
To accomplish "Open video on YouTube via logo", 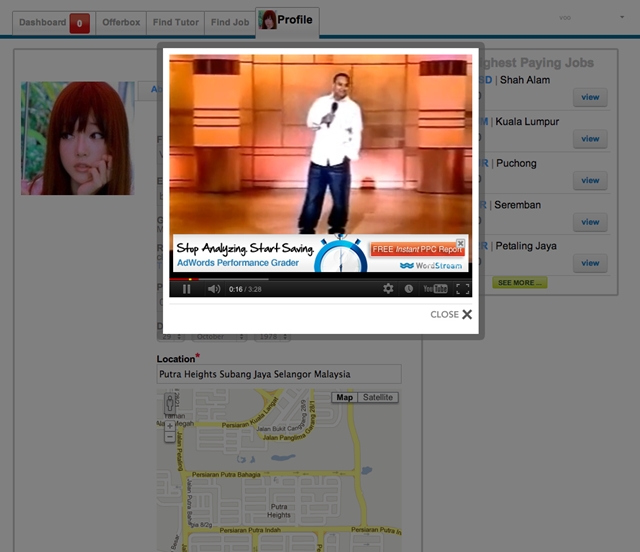I will tap(436, 289).
